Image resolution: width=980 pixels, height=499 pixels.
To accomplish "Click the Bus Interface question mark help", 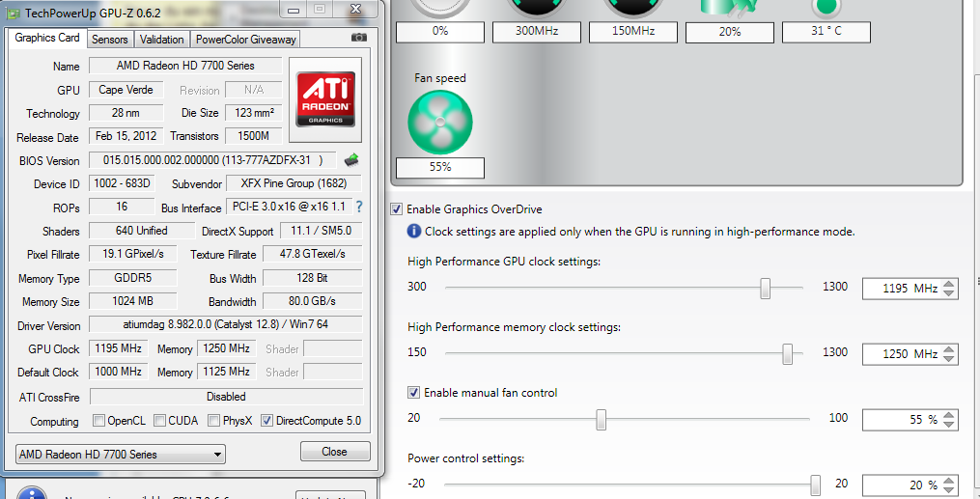I will pyautogui.click(x=359, y=207).
